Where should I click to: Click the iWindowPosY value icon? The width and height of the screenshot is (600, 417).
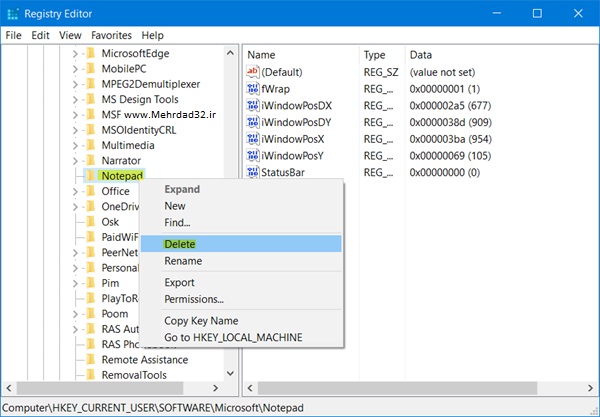(x=253, y=156)
